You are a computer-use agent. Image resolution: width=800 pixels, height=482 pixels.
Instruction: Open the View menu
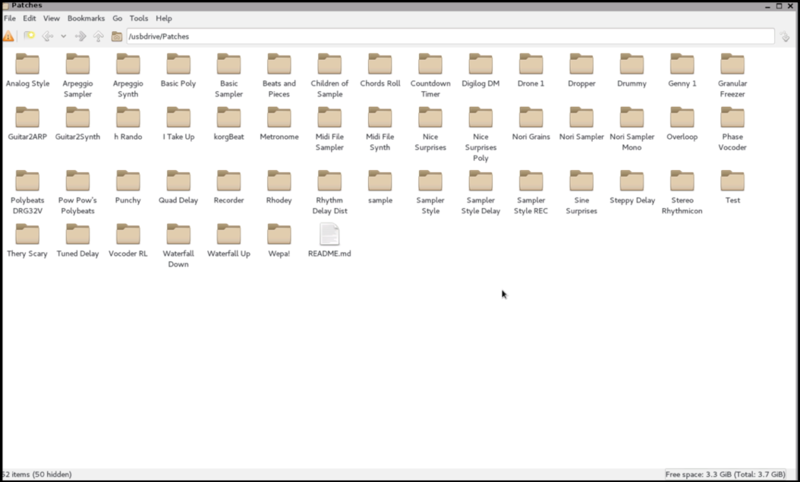(x=51, y=18)
